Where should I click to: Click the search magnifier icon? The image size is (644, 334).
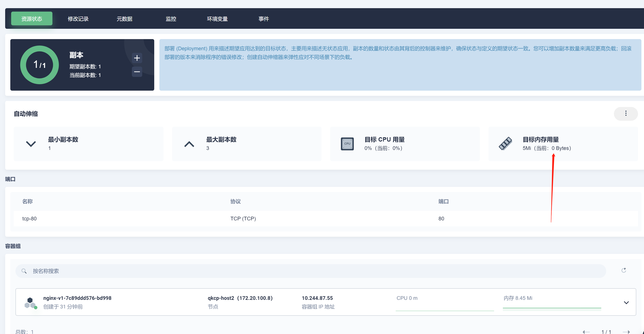pos(24,271)
